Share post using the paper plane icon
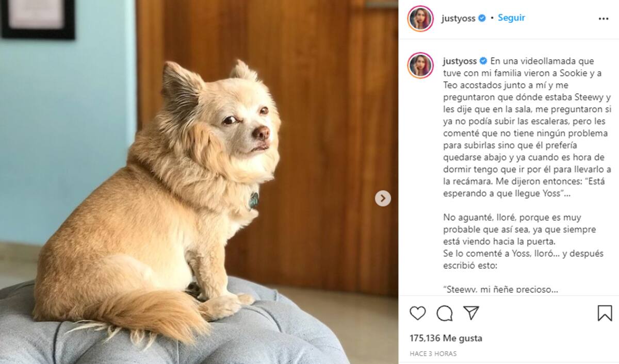This screenshot has width=619, height=364. [471, 312]
